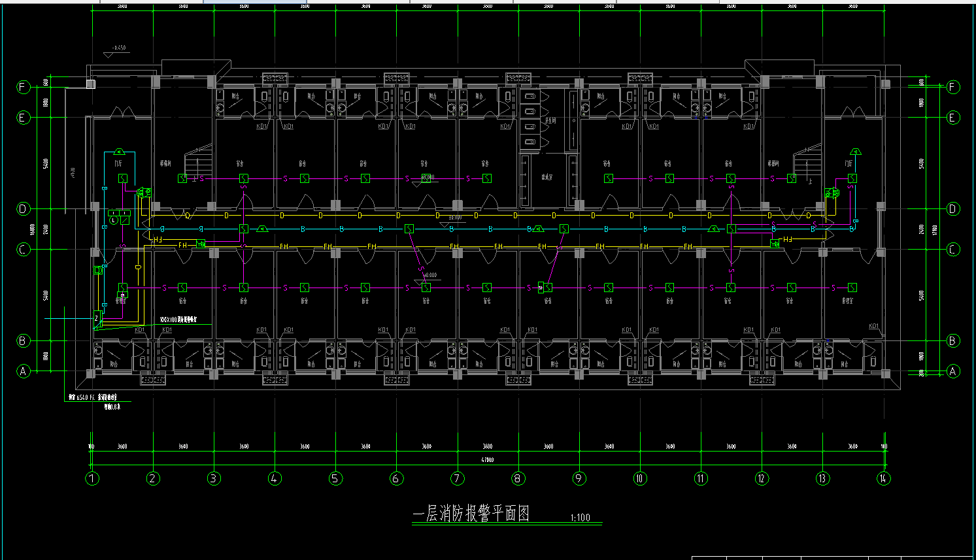Screen dimensions: 976x560
Task: Pick axis bubble 5 below the plan
Action: click(x=335, y=478)
